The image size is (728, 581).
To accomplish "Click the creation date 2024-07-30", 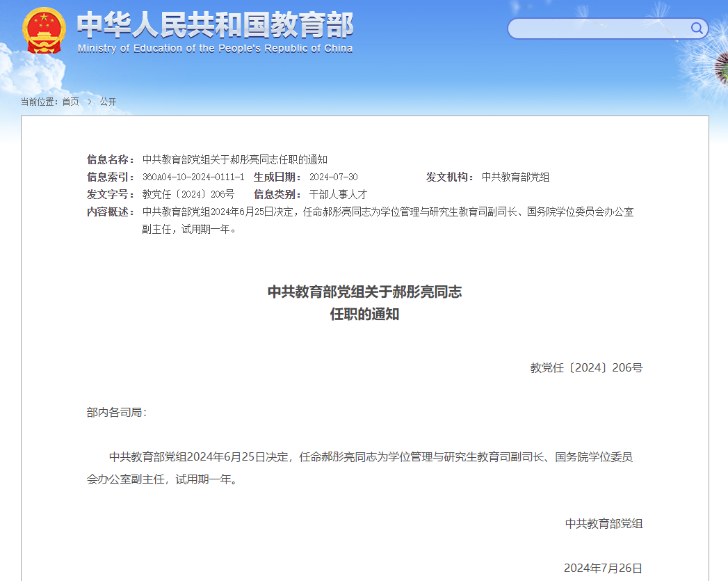I will 333,177.
